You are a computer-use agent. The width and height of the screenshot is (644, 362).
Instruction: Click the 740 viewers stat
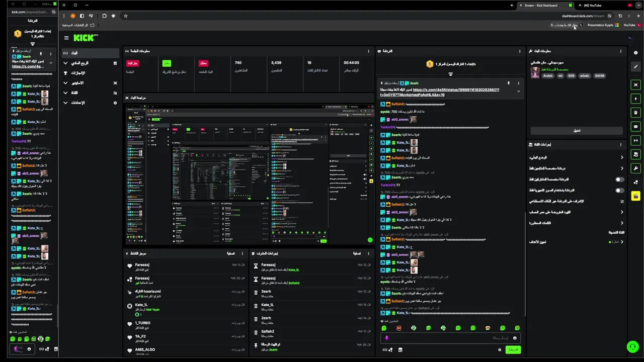(x=240, y=66)
